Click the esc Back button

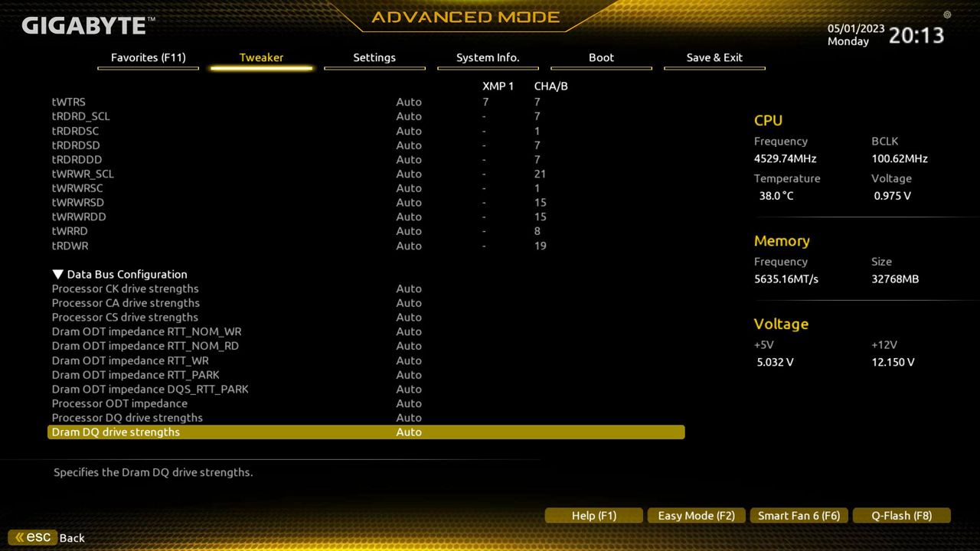[47, 538]
